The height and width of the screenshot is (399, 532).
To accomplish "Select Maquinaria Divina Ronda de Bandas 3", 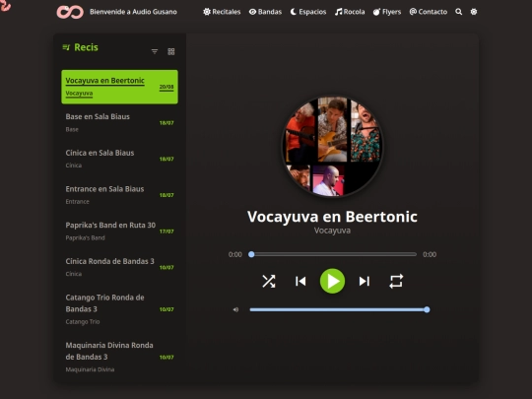I will coord(119,357).
